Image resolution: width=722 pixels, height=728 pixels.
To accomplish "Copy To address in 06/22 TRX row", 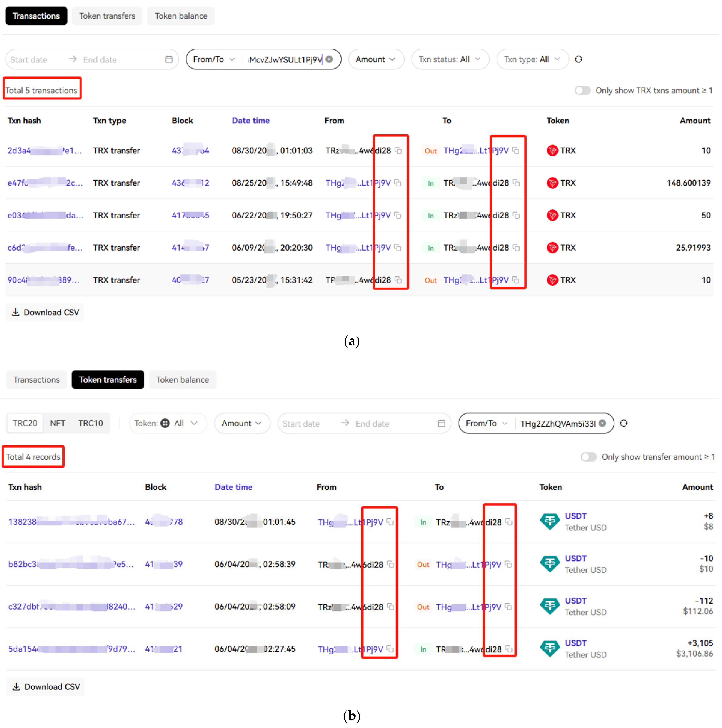I will click(516, 215).
